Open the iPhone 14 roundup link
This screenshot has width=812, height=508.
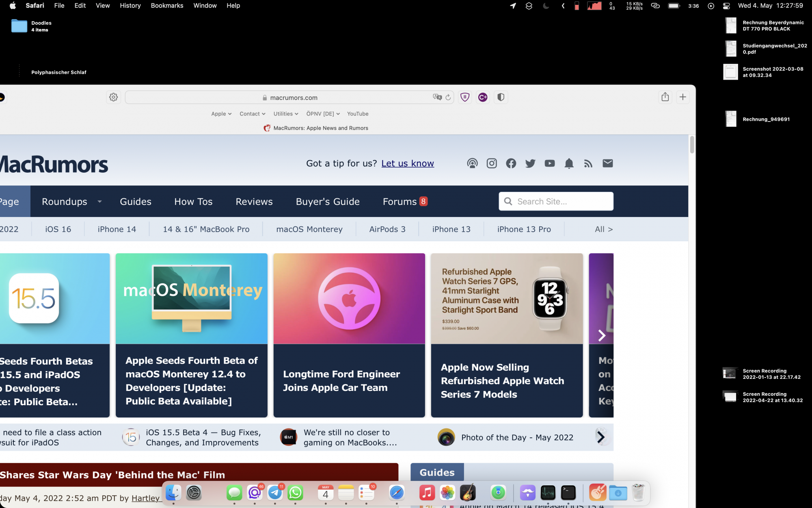coord(117,229)
